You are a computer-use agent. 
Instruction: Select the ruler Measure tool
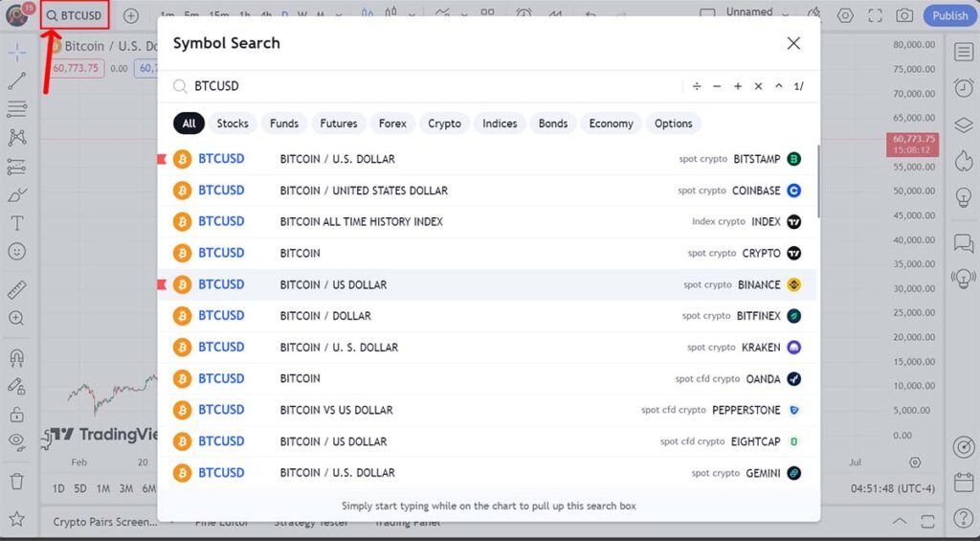(x=16, y=289)
